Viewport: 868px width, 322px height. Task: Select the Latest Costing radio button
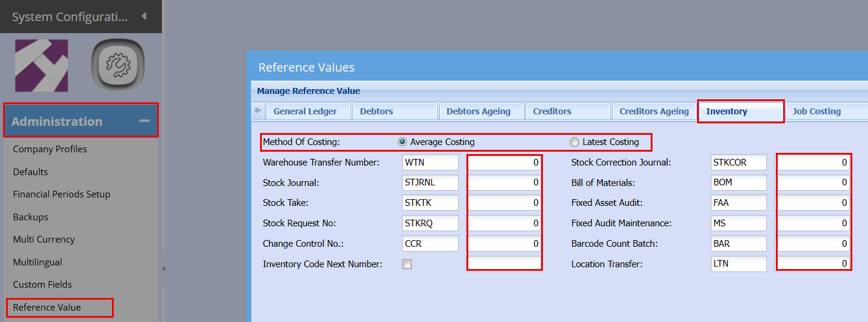574,142
